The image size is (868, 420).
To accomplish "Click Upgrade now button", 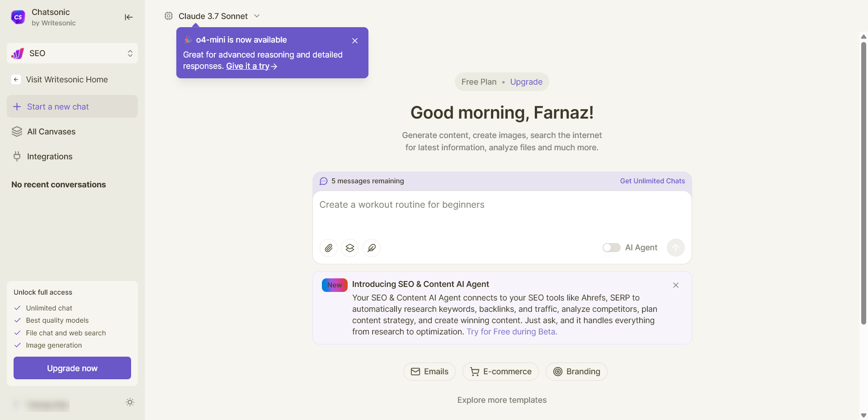I will point(72,368).
